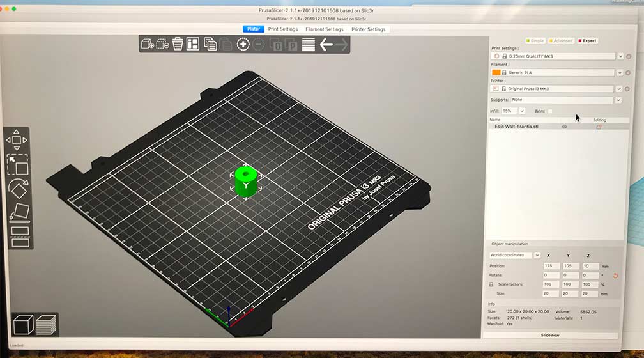Screen dimensions: 644x358
Task: Click the Name column header
Action: click(x=495, y=120)
